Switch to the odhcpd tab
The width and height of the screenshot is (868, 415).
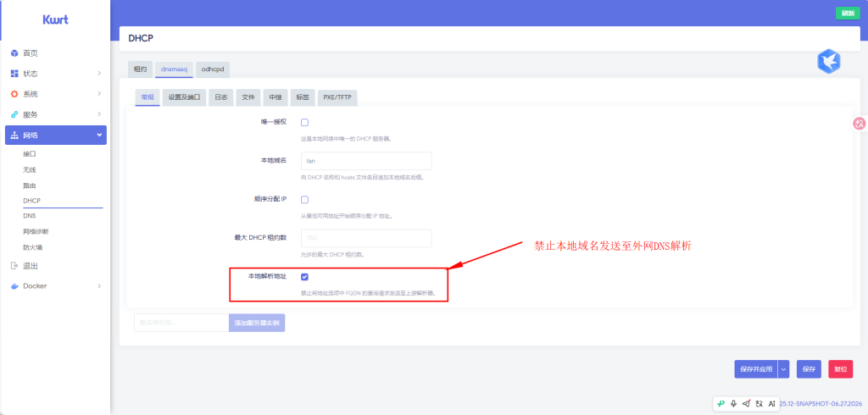pos(212,69)
